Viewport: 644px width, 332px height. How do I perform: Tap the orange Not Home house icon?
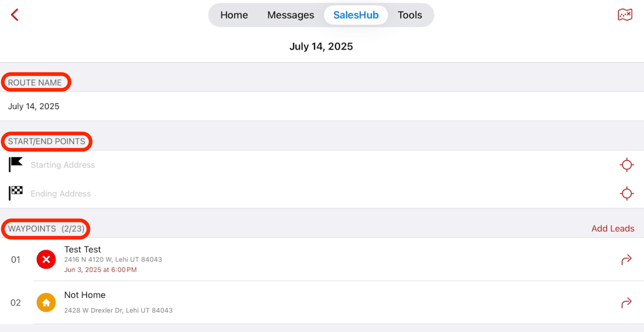[46, 302]
